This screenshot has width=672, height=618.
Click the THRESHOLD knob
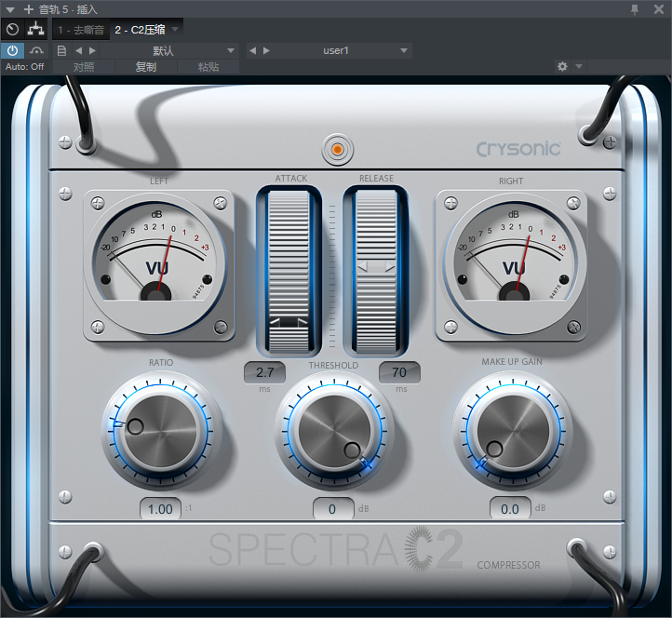(334, 431)
